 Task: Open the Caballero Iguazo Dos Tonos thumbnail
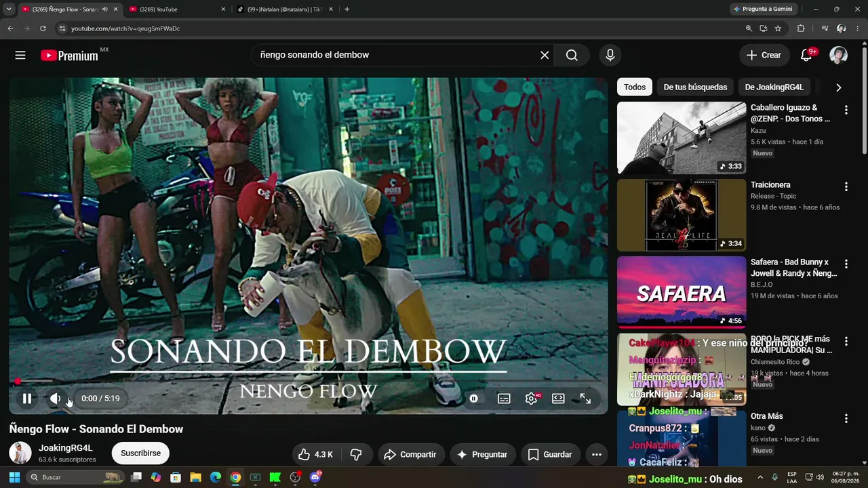pyautogui.click(x=682, y=138)
